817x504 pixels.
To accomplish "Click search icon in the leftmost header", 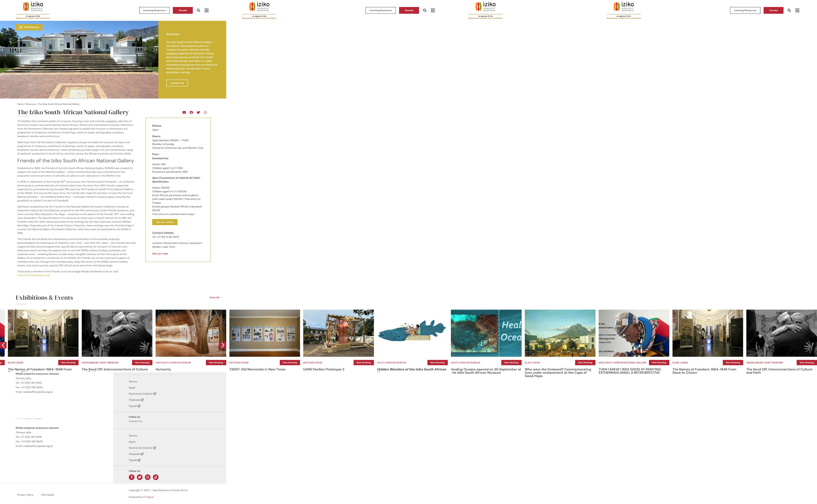I will click(199, 10).
